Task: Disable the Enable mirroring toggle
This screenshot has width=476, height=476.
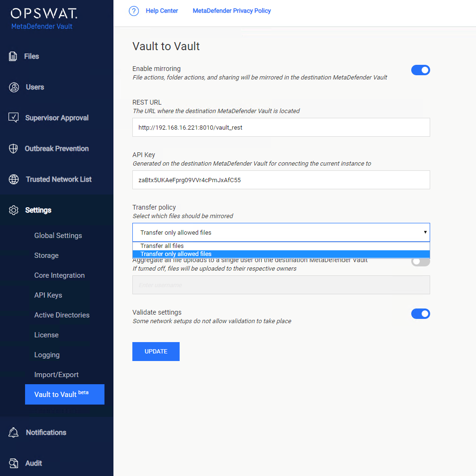Action: pos(420,70)
